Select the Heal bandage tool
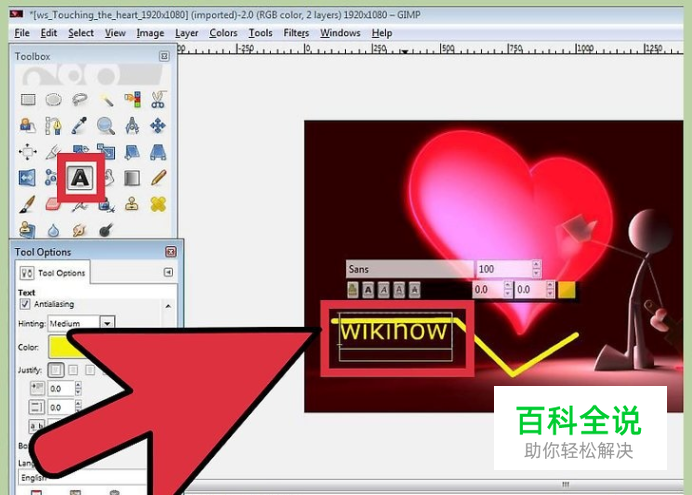692x495 pixels. tap(158, 204)
